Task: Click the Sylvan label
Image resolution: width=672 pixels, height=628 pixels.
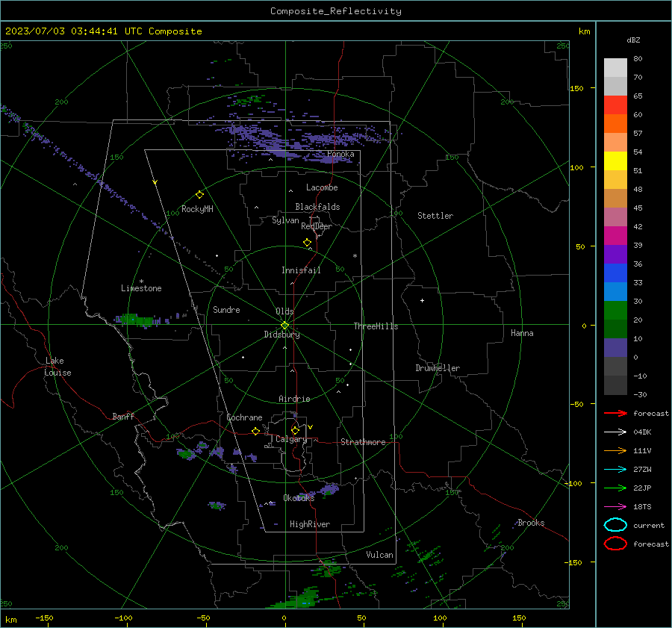Action: tap(285, 220)
